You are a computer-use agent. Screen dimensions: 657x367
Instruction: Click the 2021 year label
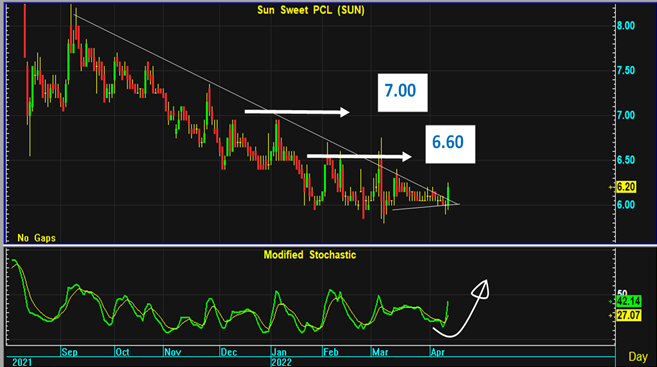[x=22, y=362]
